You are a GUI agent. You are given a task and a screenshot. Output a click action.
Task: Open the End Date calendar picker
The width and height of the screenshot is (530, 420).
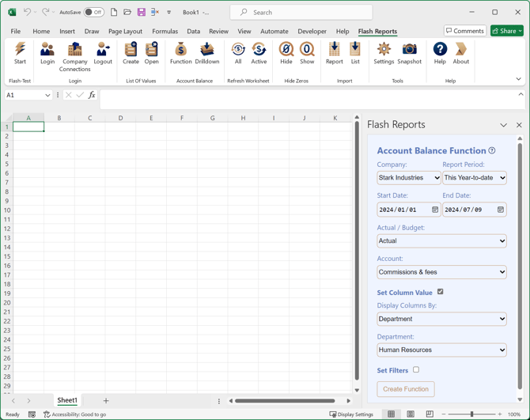click(x=501, y=210)
